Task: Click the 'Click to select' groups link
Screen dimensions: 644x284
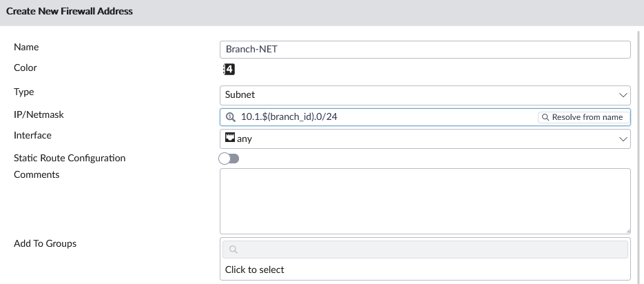Action: pos(255,270)
